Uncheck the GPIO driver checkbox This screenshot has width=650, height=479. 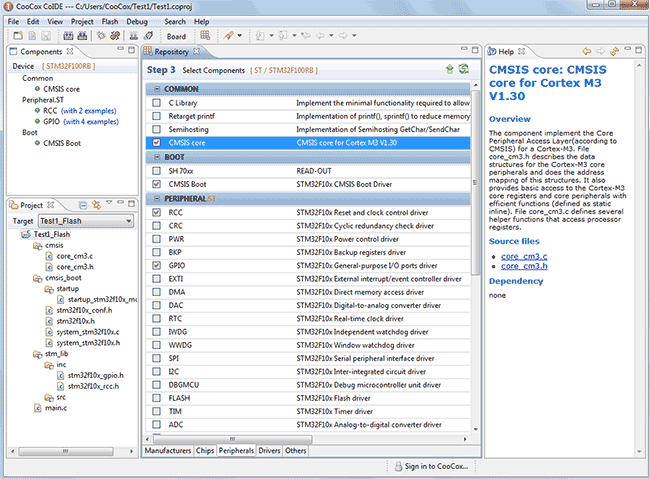pos(156,265)
